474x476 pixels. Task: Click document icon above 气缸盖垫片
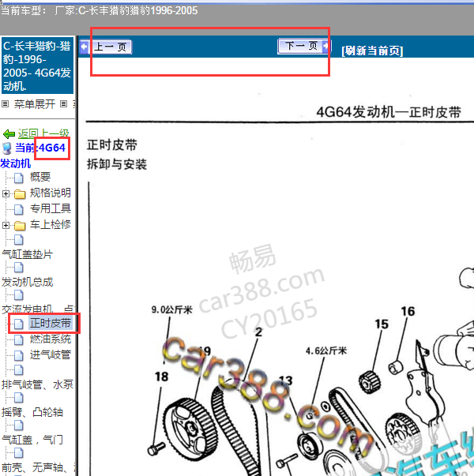coord(19,239)
